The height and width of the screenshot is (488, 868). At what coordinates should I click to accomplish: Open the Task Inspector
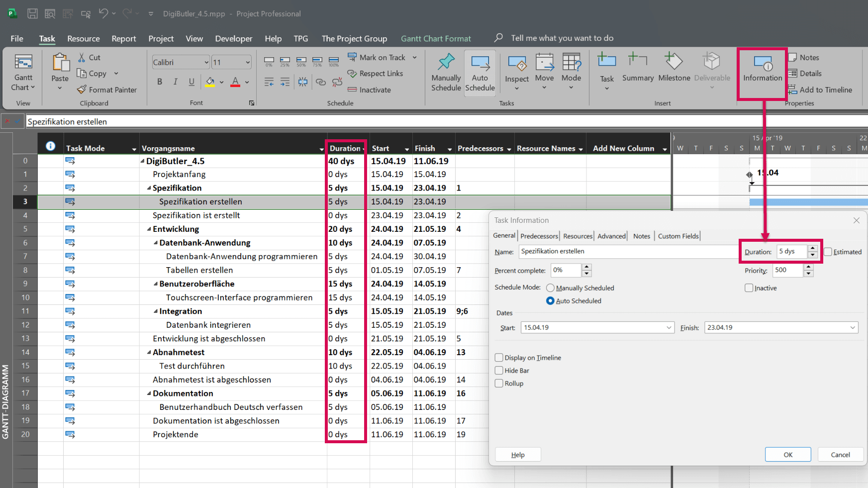[517, 71]
